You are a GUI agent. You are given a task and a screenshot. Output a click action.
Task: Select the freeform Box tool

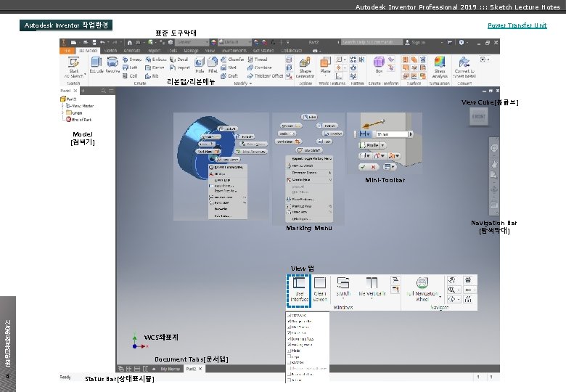pos(379,65)
